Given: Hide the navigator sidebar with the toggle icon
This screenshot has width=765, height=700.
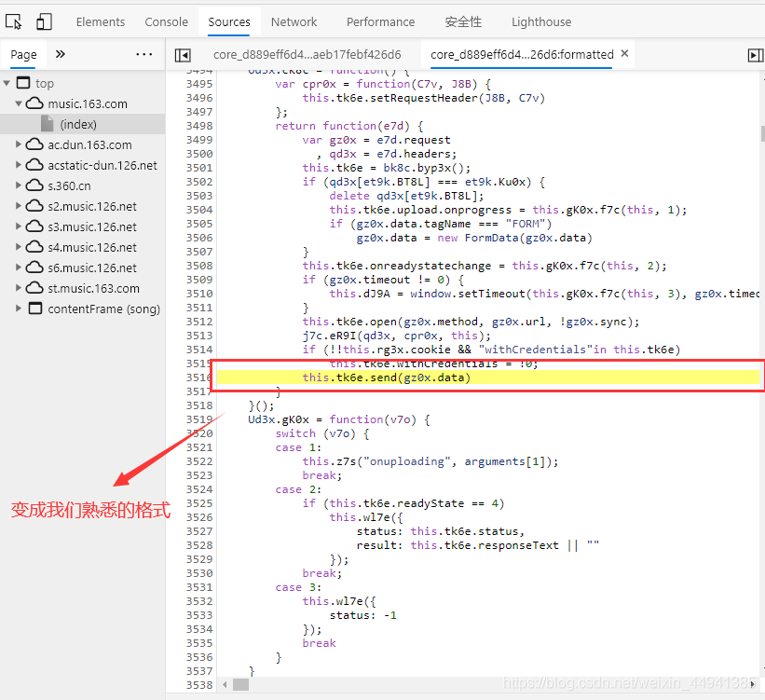Looking at the screenshot, I should tap(183, 55).
